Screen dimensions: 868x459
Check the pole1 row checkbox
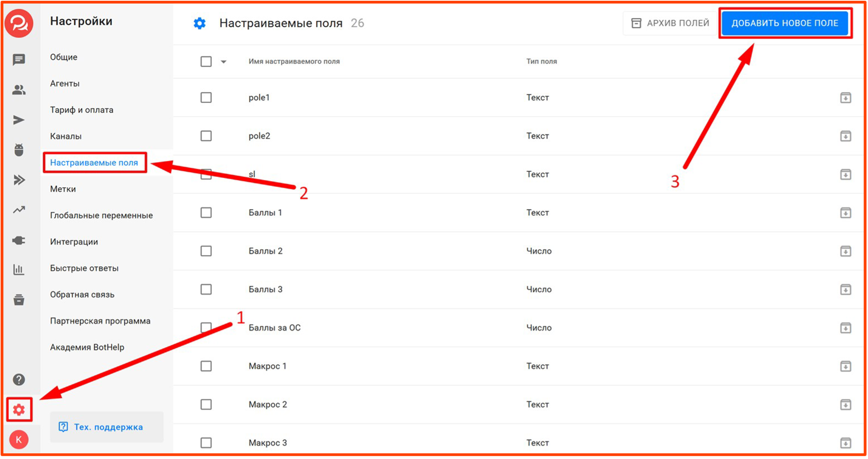pyautogui.click(x=206, y=97)
